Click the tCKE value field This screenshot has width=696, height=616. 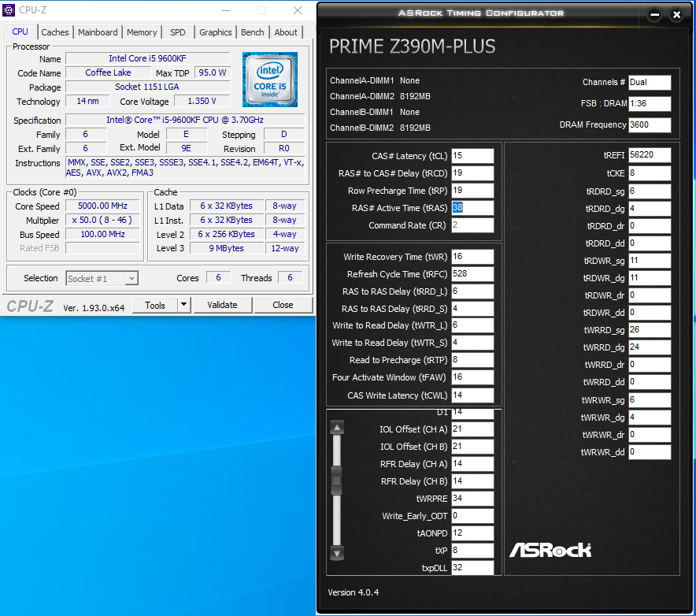click(x=650, y=173)
